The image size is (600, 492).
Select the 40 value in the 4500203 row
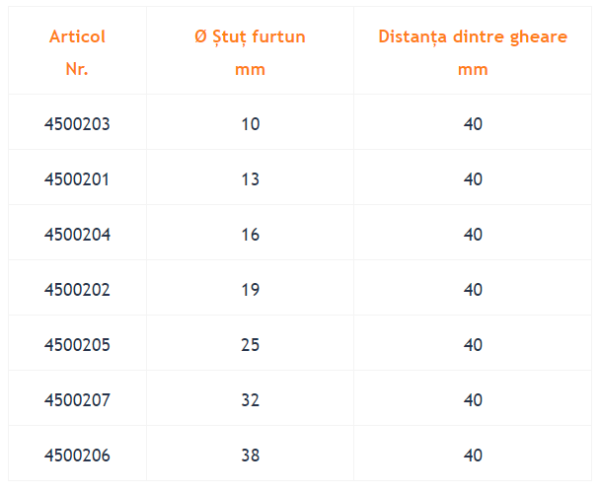(473, 124)
